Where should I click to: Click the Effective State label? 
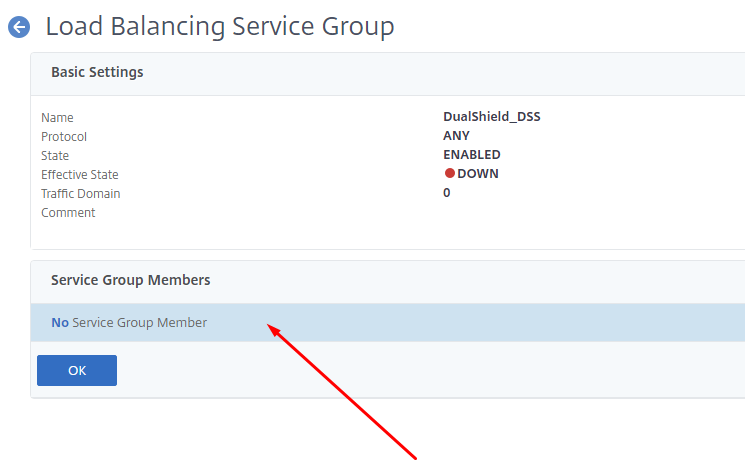79,175
